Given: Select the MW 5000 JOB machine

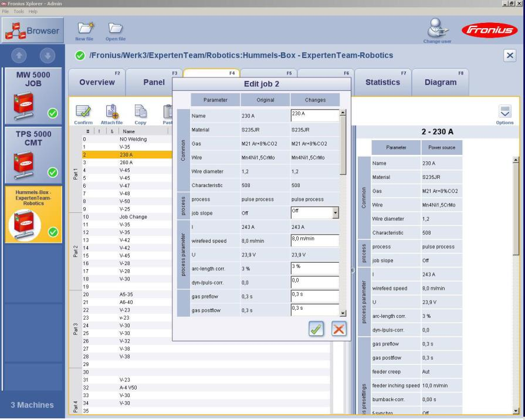Looking at the screenshot, I should click(x=33, y=96).
